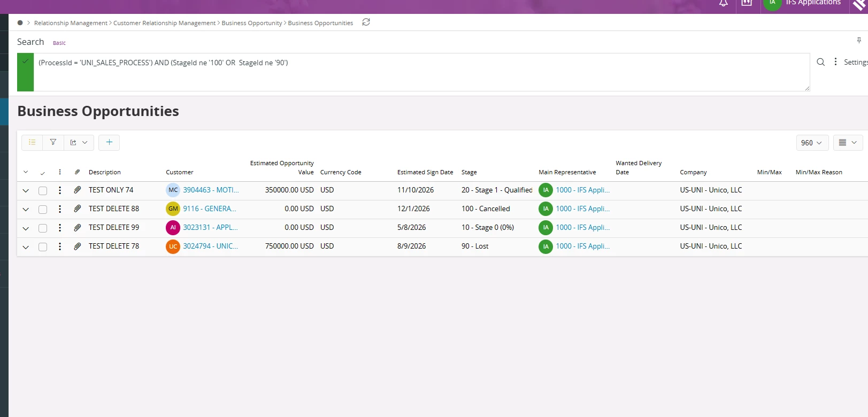
Task: Click the refresh icon beside the breadcrumb
Action: pos(366,22)
